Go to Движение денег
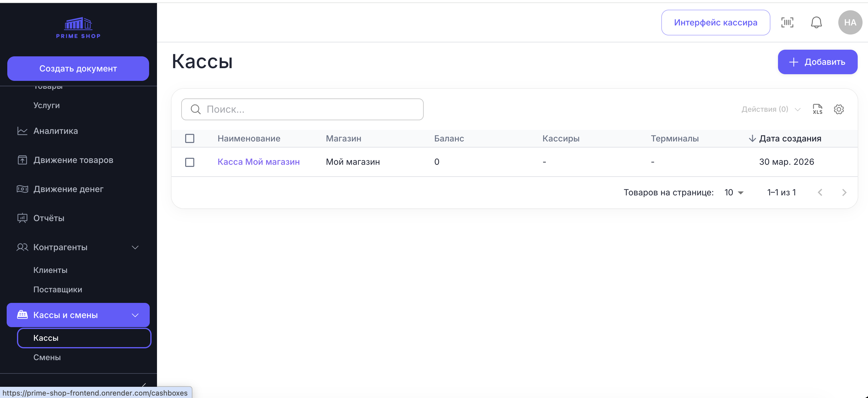 [68, 189]
